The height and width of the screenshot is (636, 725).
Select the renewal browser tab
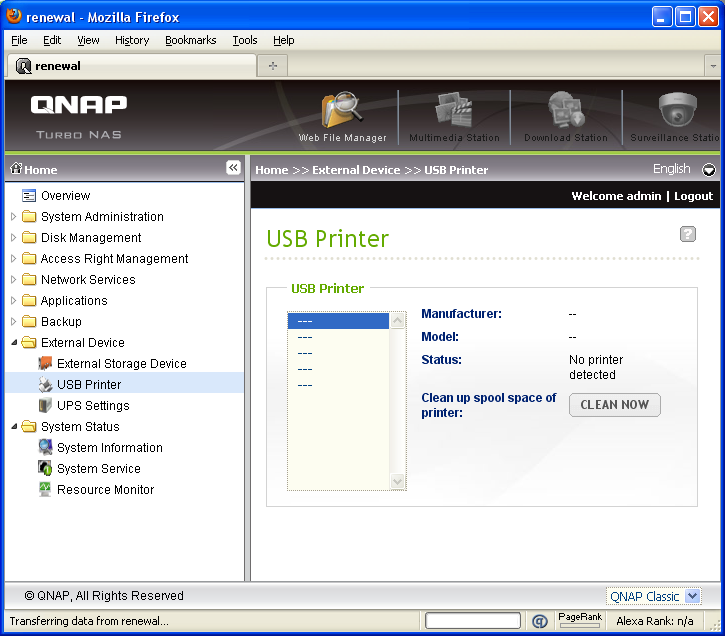(132, 66)
